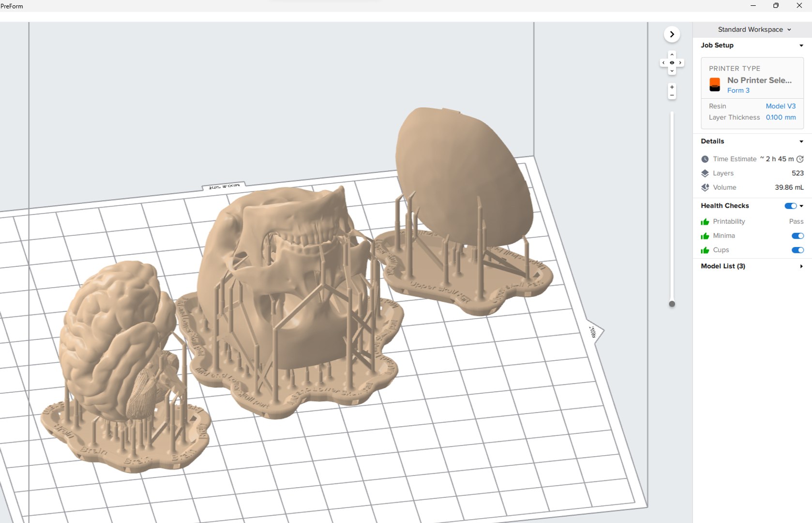The image size is (812, 523).
Task: Click the view orientation eye icon
Action: point(672,63)
